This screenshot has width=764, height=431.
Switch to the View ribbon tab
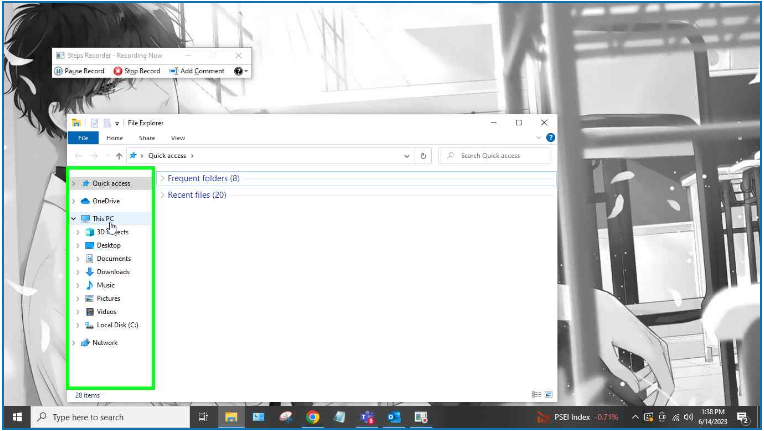click(x=178, y=138)
